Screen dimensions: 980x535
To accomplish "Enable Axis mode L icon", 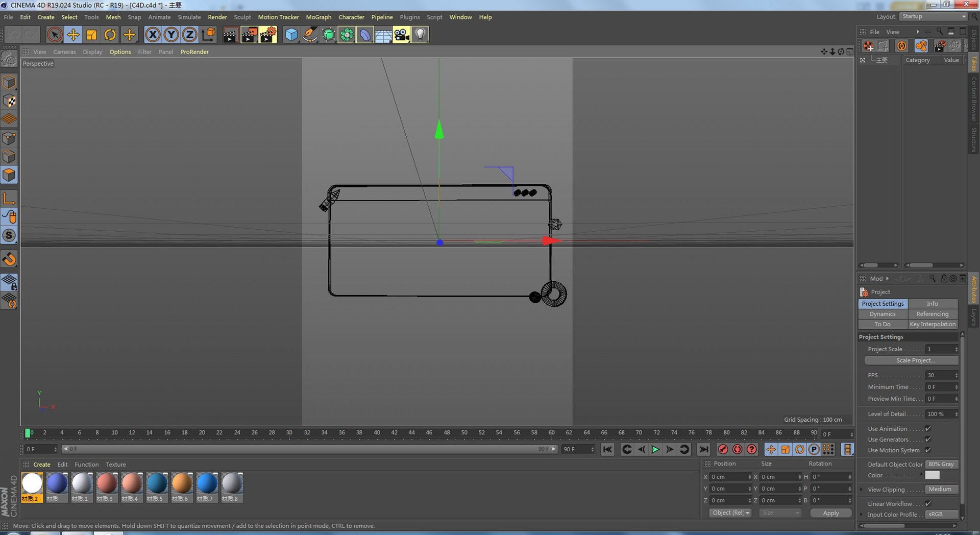I will click(x=9, y=199).
